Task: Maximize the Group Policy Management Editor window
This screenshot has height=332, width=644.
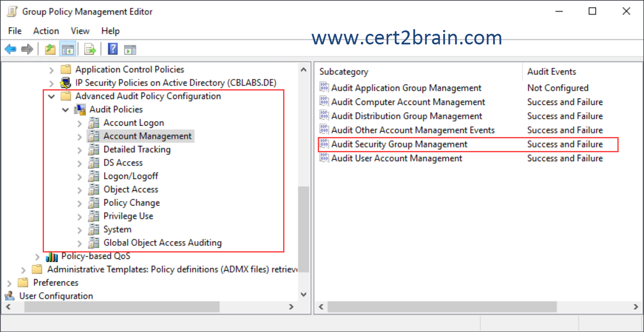Action: click(x=592, y=11)
